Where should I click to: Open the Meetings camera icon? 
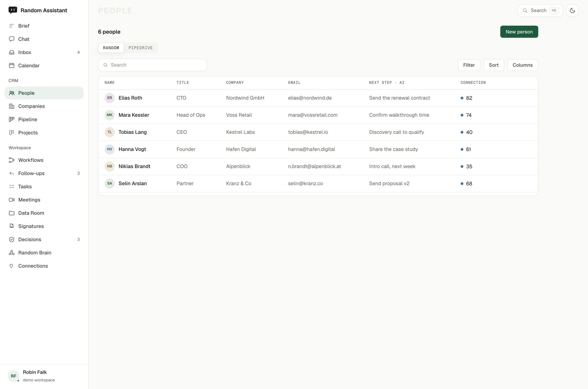[x=11, y=200]
